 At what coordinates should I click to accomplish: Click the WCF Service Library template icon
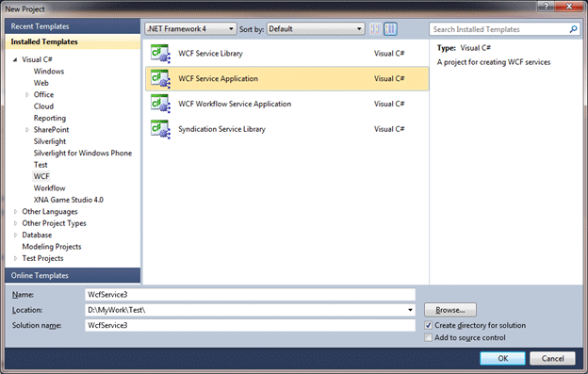coord(160,54)
